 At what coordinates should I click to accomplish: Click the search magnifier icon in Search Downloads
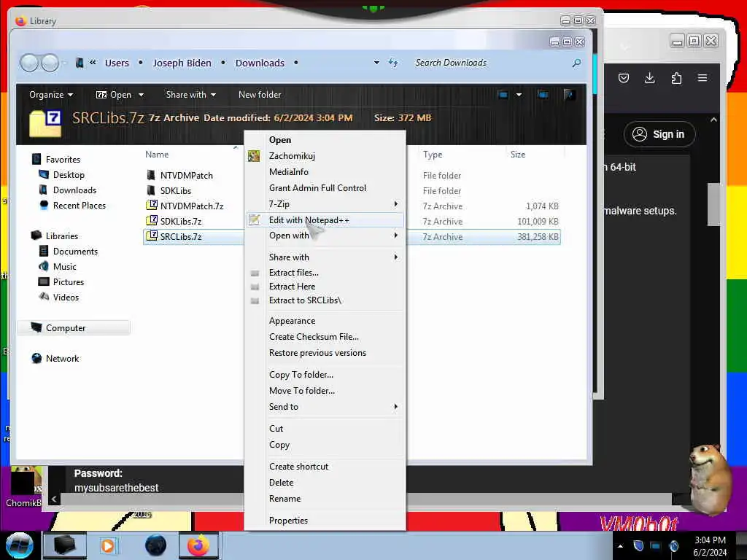(x=576, y=63)
